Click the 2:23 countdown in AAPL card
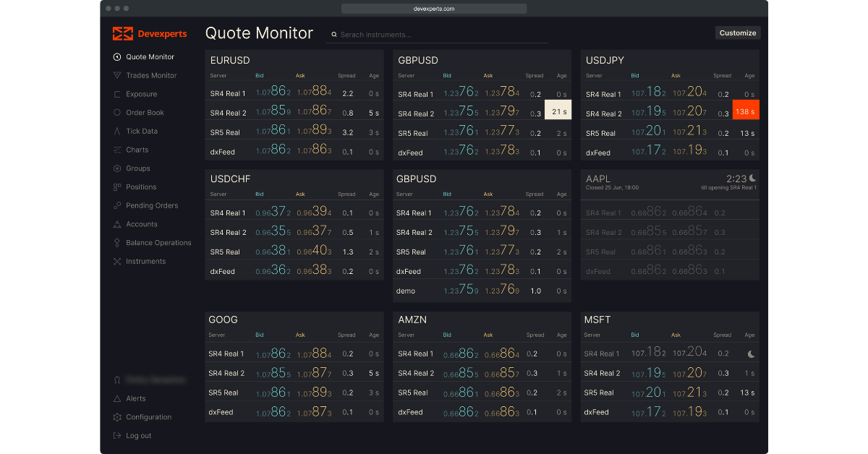This screenshot has height=454, width=868. 736,178
